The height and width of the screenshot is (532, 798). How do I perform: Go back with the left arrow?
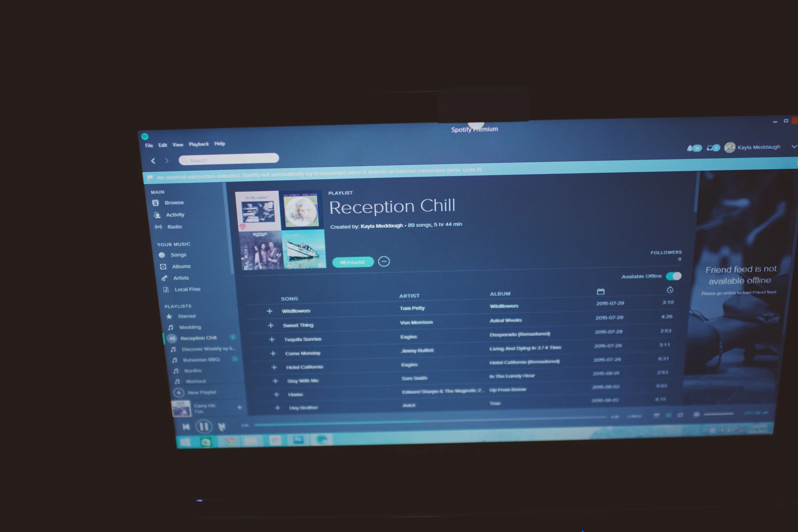click(x=153, y=161)
